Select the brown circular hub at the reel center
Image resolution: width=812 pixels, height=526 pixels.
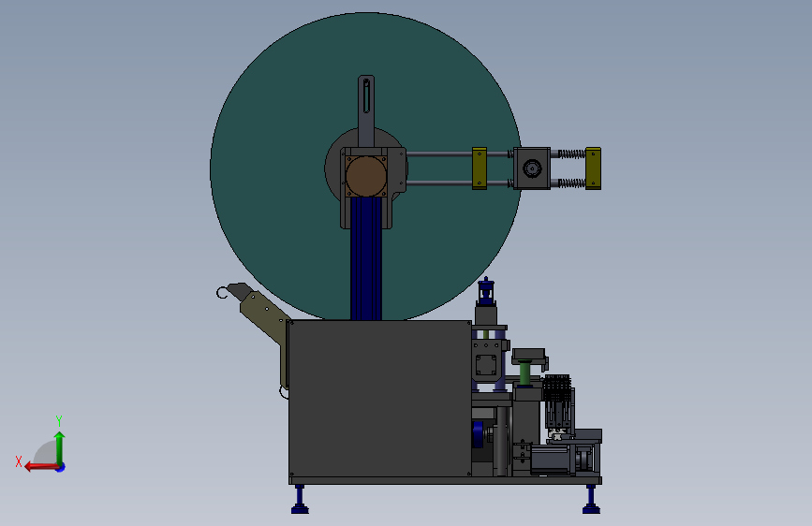coord(366,176)
